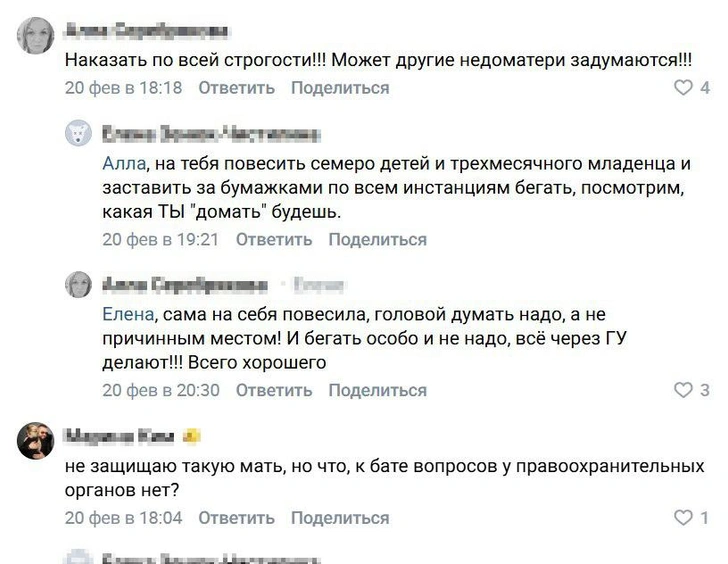
Task: Click the dog placeholder avatar of the 19:21 reply
Action: 79,134
